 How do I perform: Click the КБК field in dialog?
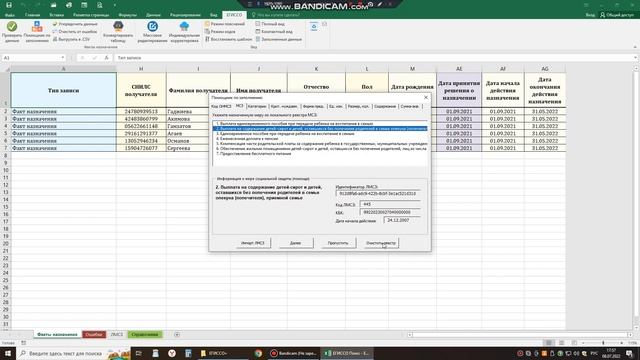pyautogui.click(x=390, y=212)
